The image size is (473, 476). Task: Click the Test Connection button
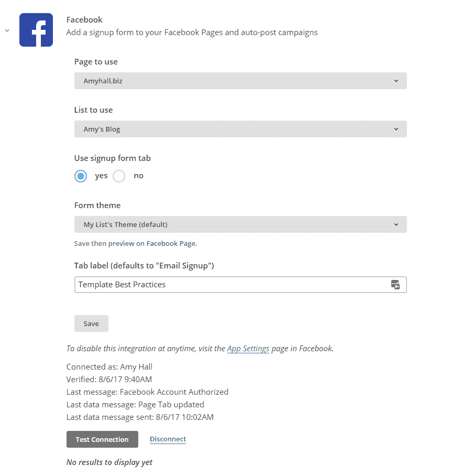tap(102, 439)
